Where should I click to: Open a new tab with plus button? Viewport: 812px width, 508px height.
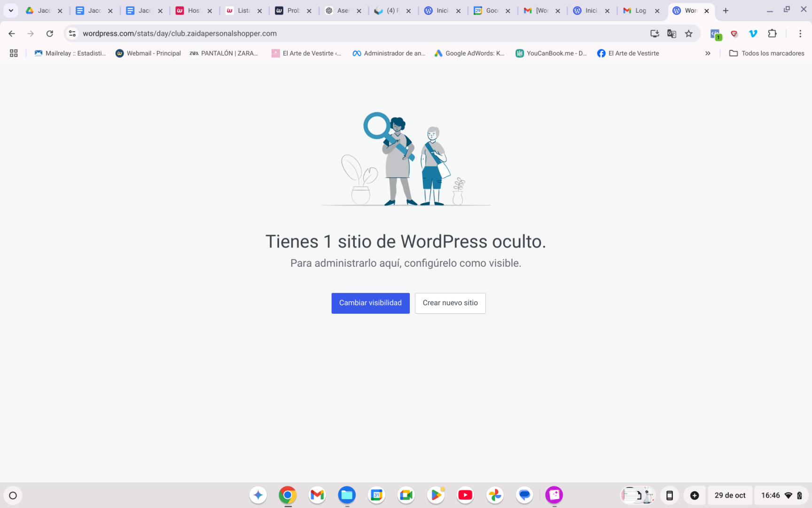726,10
